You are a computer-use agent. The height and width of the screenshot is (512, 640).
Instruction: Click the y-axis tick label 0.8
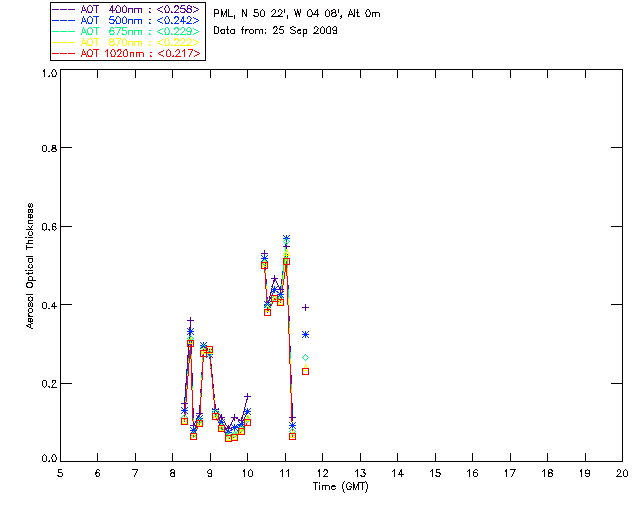click(49, 148)
